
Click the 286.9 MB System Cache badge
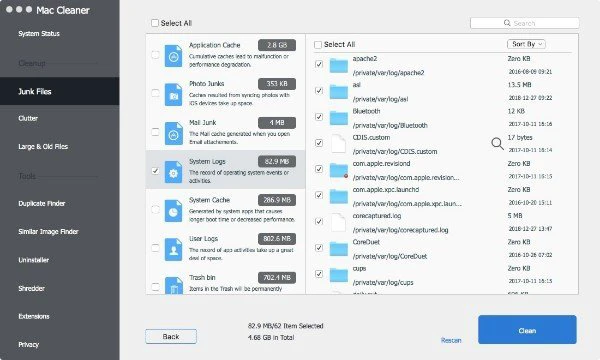pyautogui.click(x=277, y=200)
